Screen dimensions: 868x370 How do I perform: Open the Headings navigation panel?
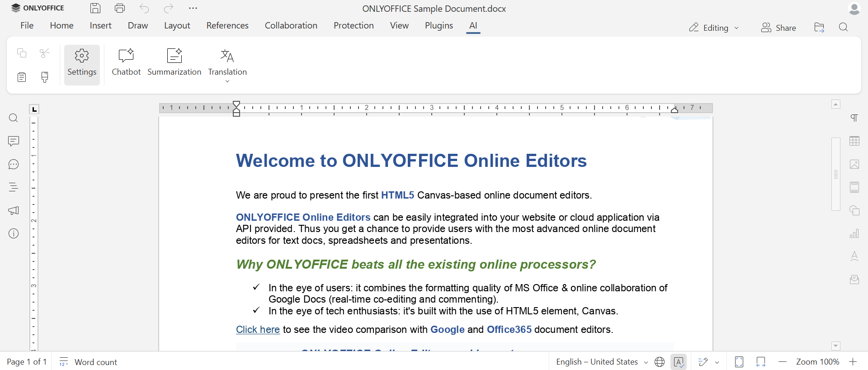pos(14,187)
